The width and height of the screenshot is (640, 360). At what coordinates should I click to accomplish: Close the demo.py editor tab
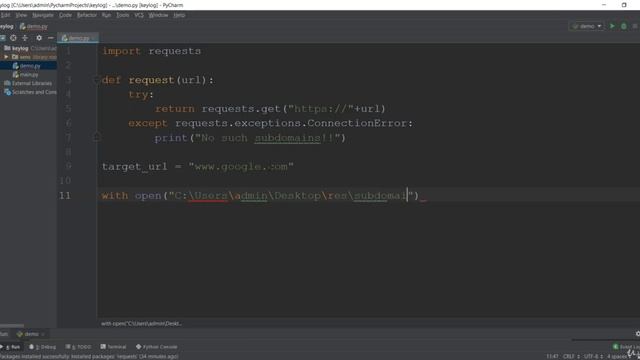[94, 38]
